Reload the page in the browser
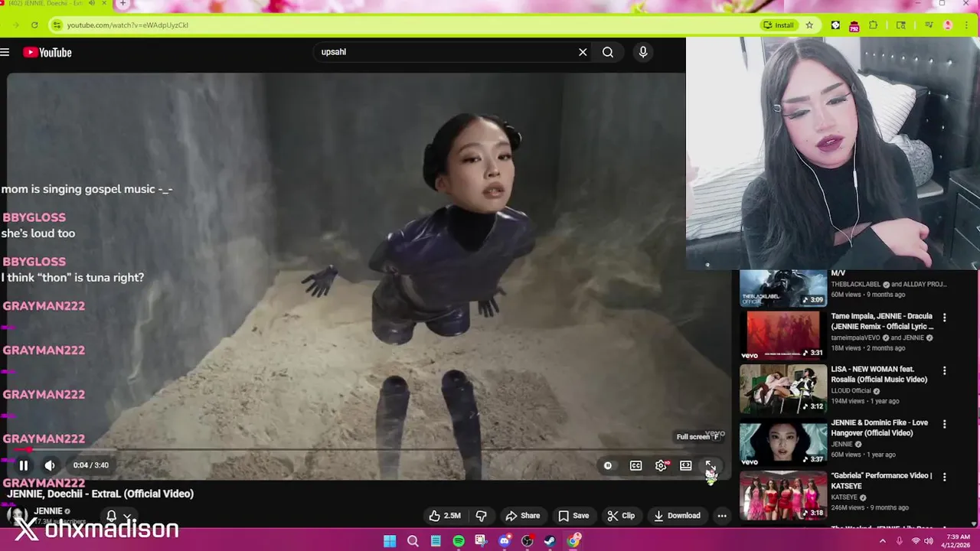980x551 pixels. [34, 25]
